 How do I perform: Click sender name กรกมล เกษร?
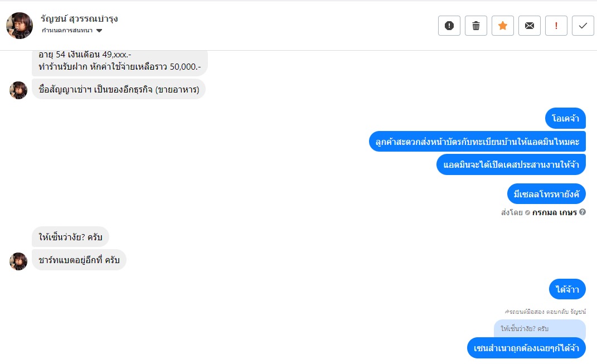(554, 212)
